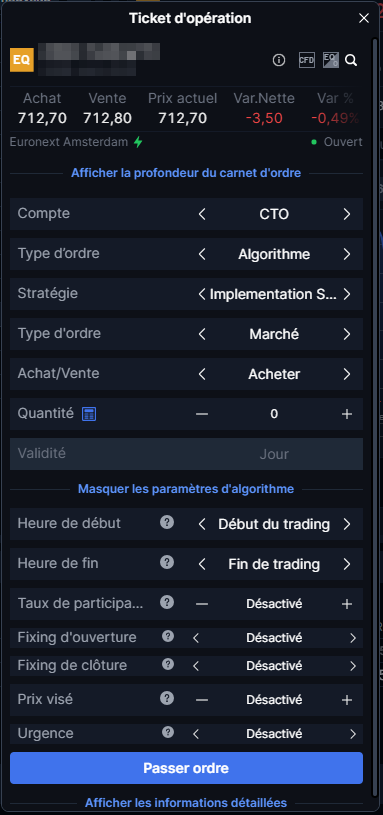Switch Achat/Vente to next value
The width and height of the screenshot is (383, 815).
(347, 374)
